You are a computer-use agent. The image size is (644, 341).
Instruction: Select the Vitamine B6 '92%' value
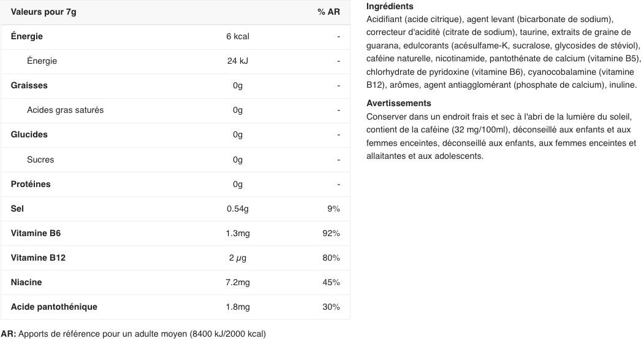(x=331, y=233)
